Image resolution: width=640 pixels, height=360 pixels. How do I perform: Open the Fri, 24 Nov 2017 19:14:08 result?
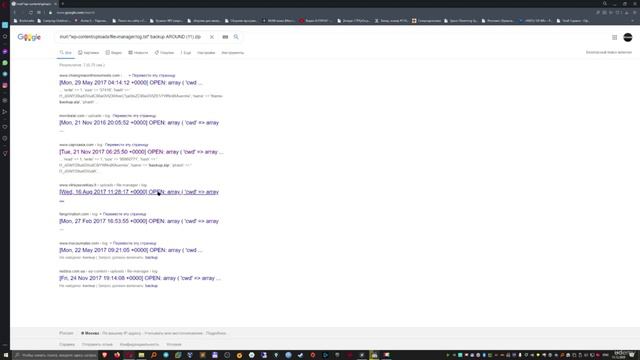point(140,278)
